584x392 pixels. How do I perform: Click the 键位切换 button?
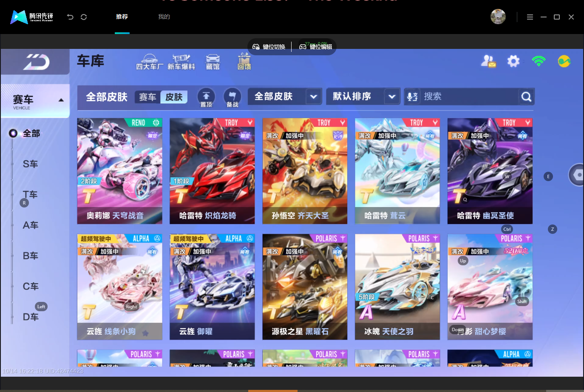(269, 47)
